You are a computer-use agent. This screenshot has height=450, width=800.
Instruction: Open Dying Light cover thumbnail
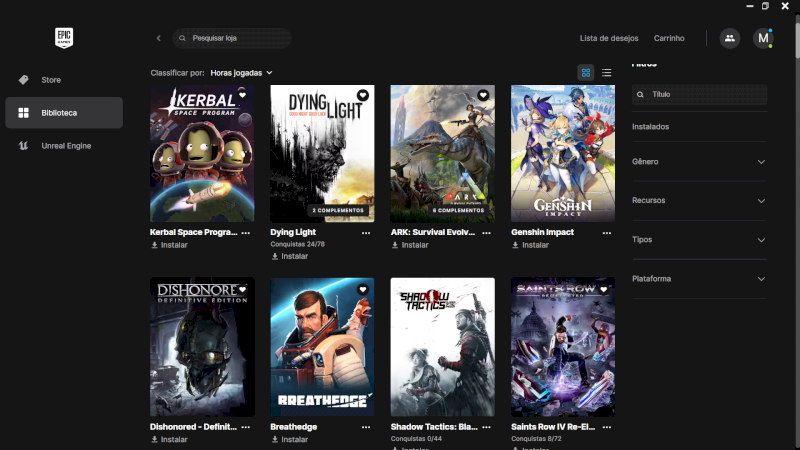click(x=322, y=154)
